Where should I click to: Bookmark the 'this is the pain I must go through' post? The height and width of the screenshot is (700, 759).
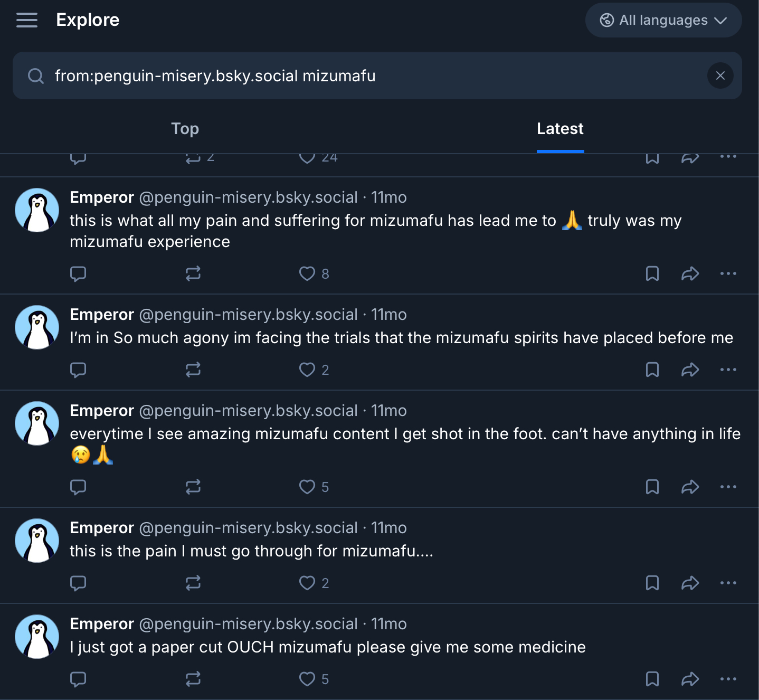(x=652, y=583)
